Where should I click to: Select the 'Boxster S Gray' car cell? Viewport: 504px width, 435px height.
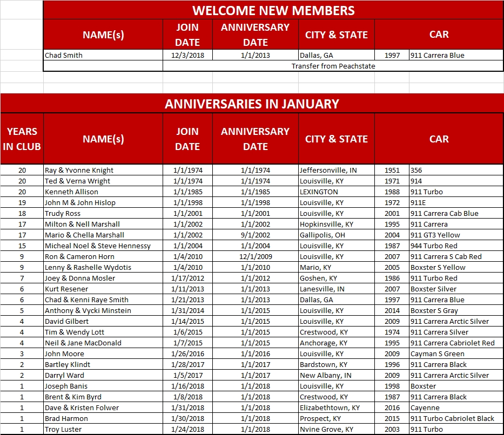click(x=456, y=310)
